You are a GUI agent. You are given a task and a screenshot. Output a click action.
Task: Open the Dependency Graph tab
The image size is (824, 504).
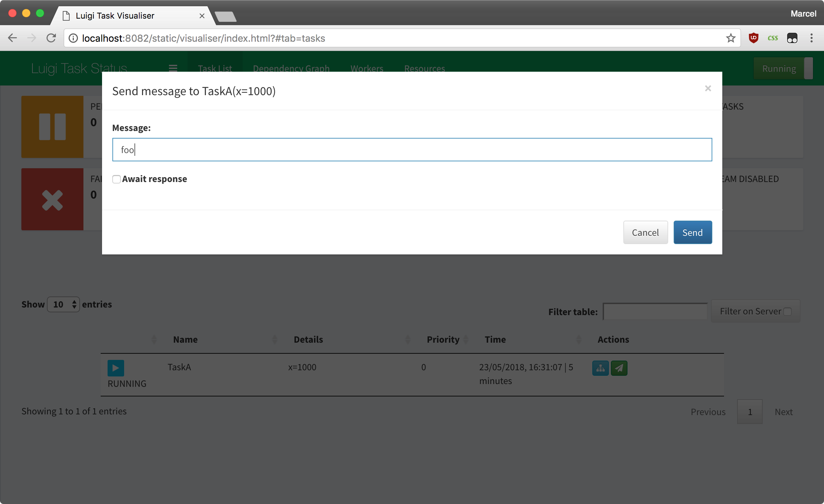coord(291,68)
